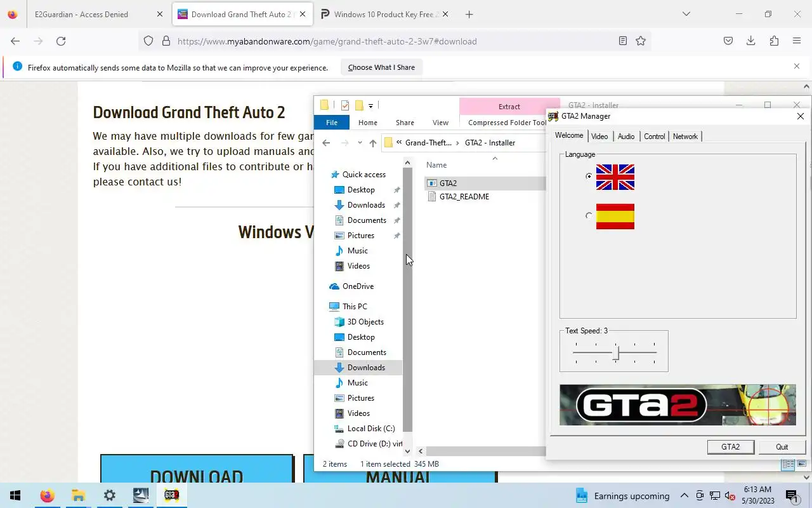The height and width of the screenshot is (508, 812).
Task: Open the View ribbon tab in Explorer
Action: [440, 123]
